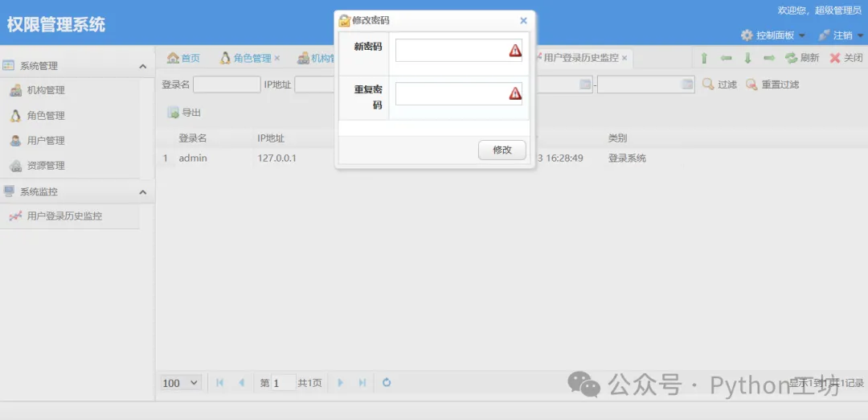This screenshot has height=420, width=868.
Task: Sort by 登录名 column header
Action: 193,138
